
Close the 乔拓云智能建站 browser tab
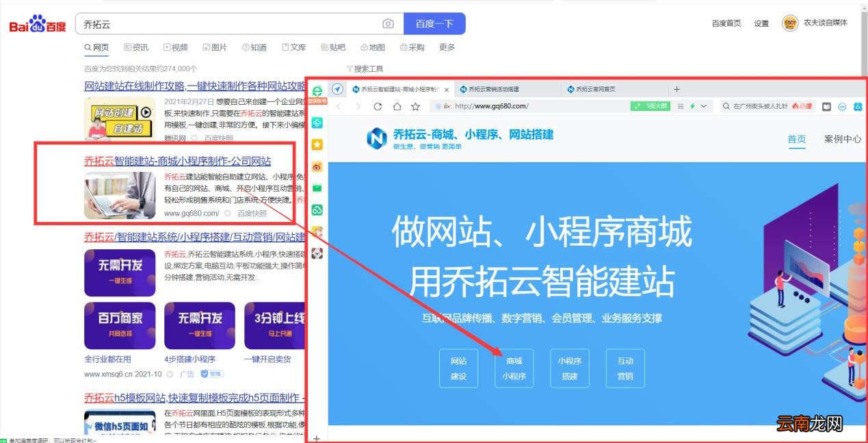tap(447, 90)
